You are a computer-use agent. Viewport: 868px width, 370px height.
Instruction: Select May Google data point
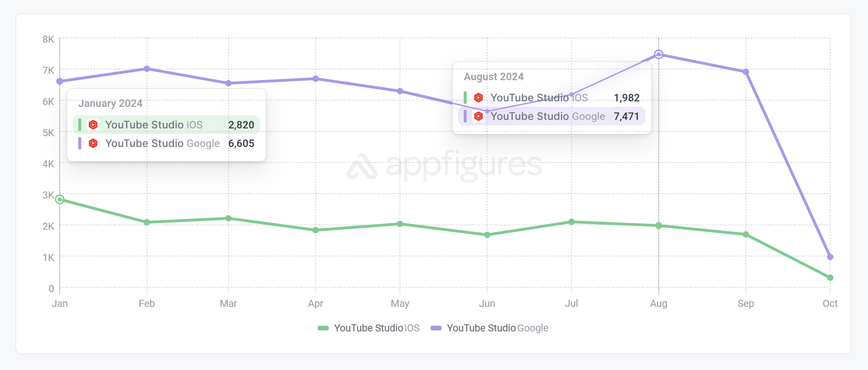click(x=400, y=91)
